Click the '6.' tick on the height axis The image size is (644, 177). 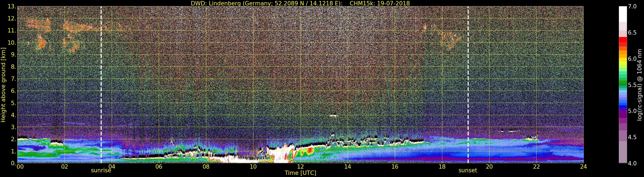click(13, 91)
